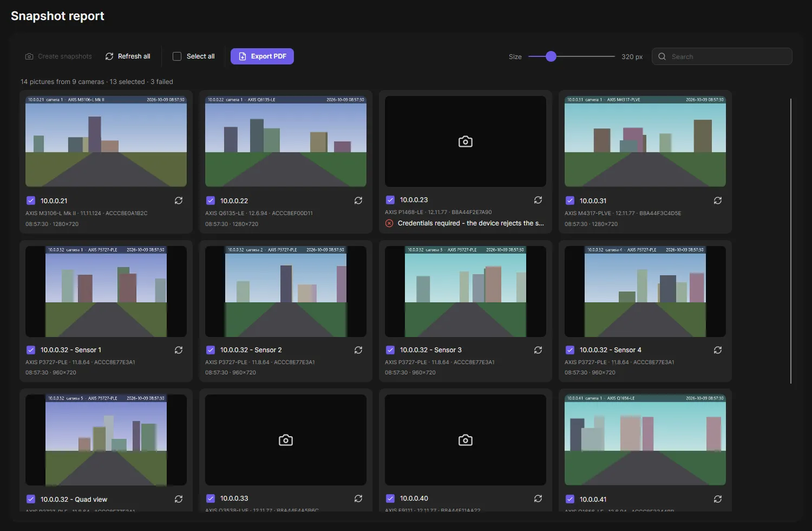Refresh snapshot for camera 10.0.0.22
Viewport: 812px width, 531px height.
358,200
